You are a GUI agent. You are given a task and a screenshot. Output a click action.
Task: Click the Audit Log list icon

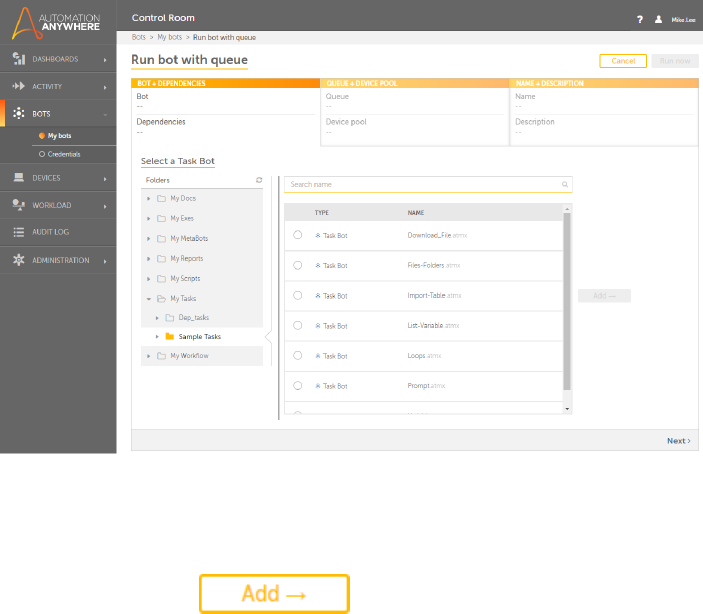pyautogui.click(x=18, y=232)
